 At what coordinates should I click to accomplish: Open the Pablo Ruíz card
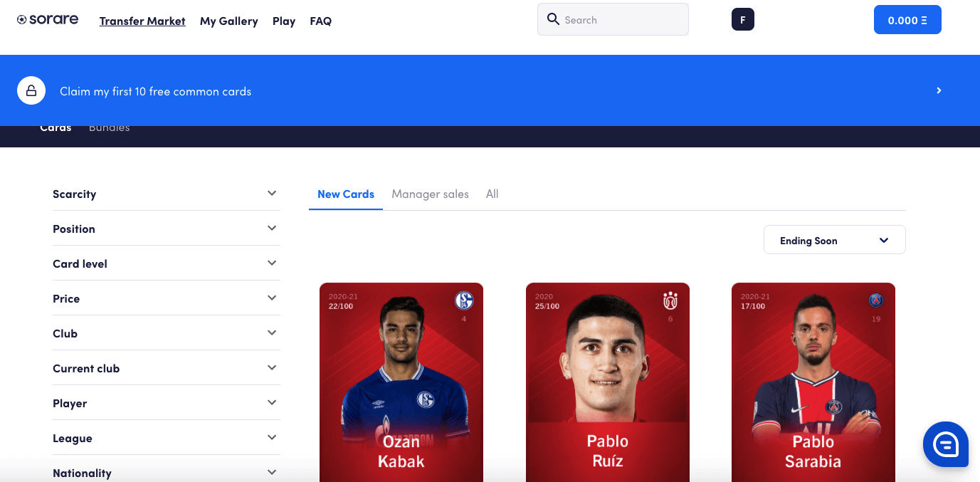pyautogui.click(x=608, y=382)
